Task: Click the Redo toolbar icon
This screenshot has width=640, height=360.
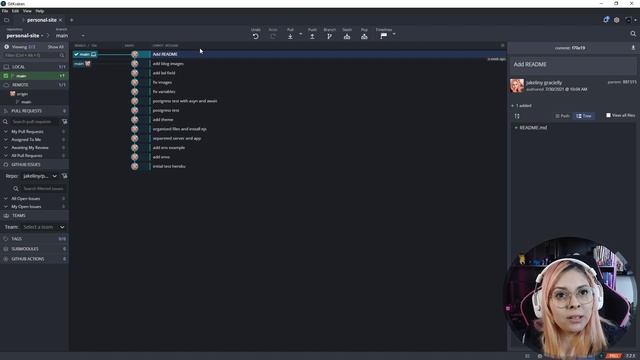Action: tap(273, 36)
